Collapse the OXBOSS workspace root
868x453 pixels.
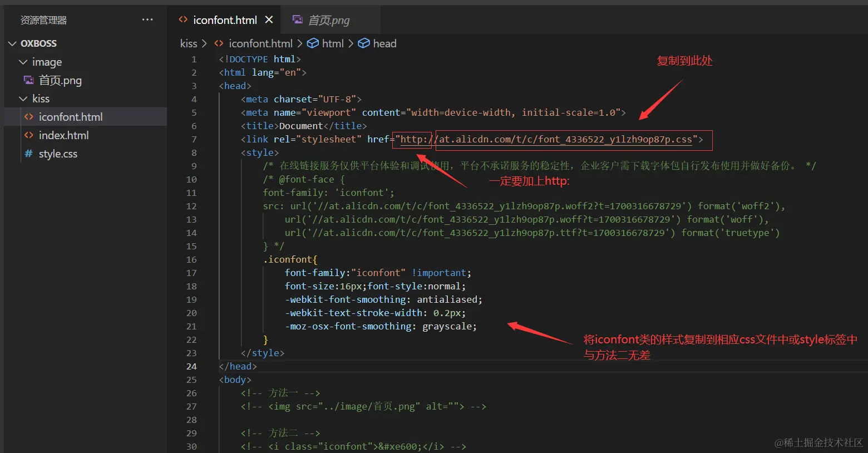click(x=12, y=43)
